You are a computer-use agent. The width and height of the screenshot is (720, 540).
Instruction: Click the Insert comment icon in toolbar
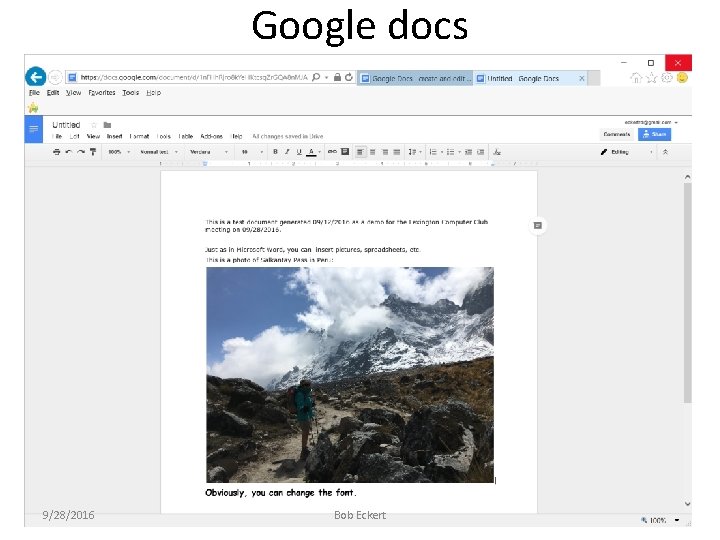click(x=345, y=152)
